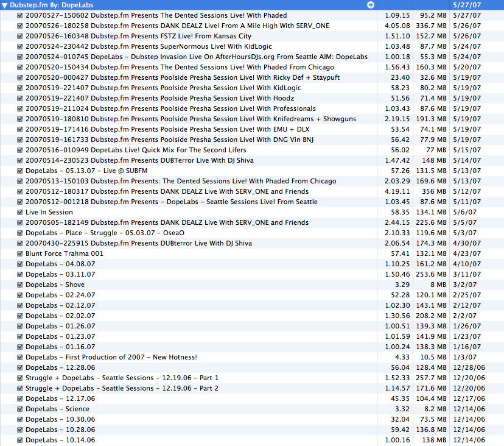Select Poolside Presha Session Live! With KidLogic
The image size is (504, 446).
point(163,88)
